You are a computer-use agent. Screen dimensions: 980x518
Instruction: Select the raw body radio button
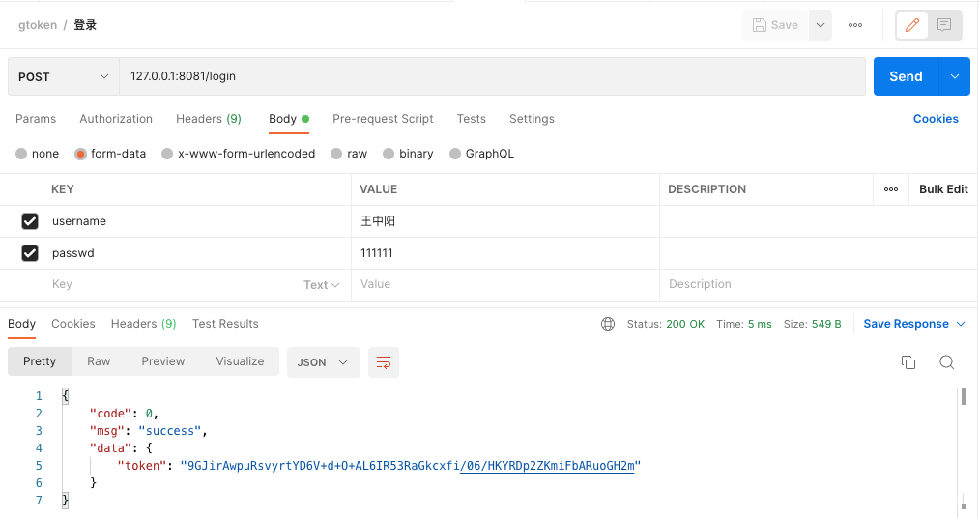coord(336,154)
